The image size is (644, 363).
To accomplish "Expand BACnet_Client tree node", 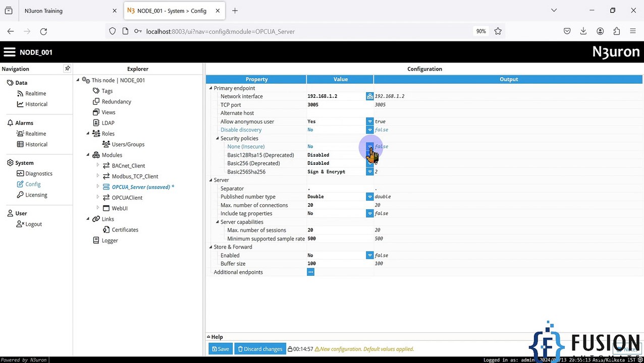I will coord(98,165).
